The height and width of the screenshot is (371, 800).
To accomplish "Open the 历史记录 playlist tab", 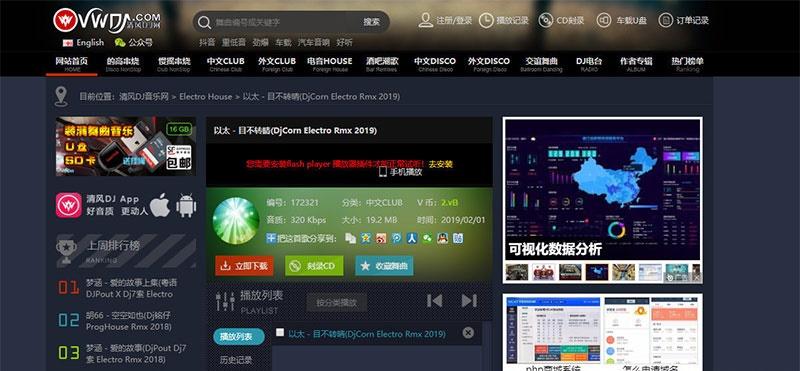I will click(236, 360).
